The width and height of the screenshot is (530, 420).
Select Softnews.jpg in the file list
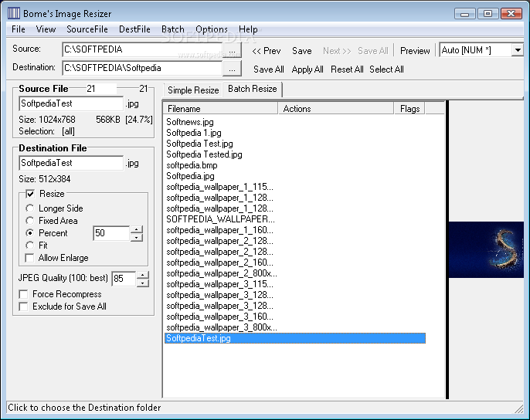190,122
